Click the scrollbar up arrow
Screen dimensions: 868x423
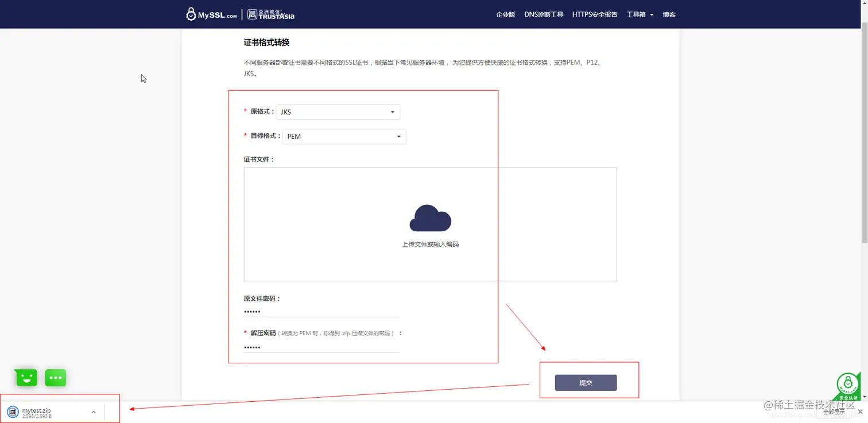coord(864,4)
